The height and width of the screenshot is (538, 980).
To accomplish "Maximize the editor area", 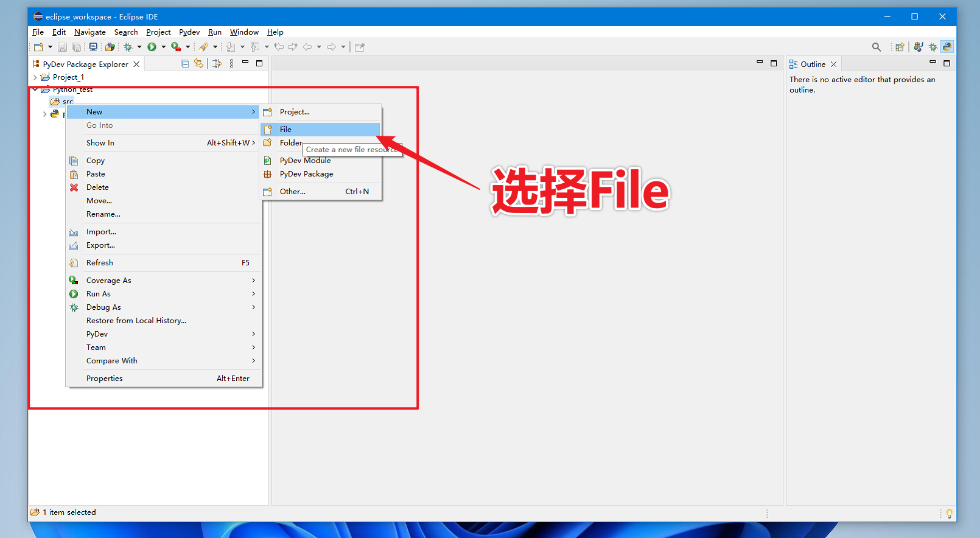I will (774, 63).
